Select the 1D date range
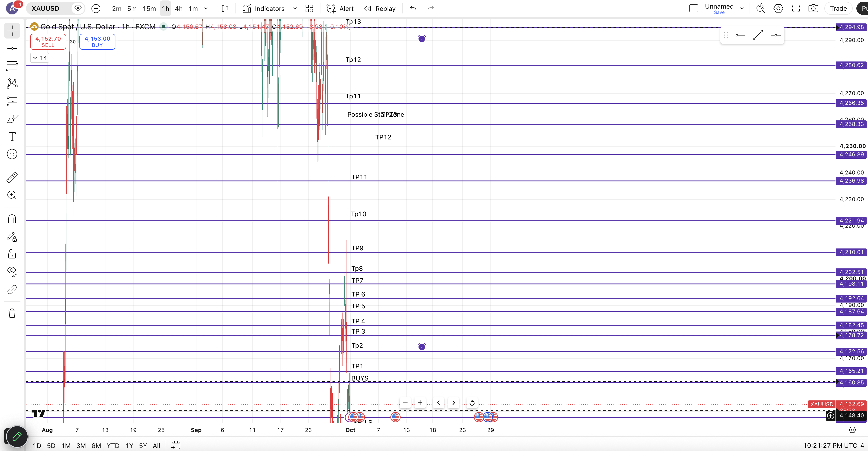 pyautogui.click(x=37, y=446)
